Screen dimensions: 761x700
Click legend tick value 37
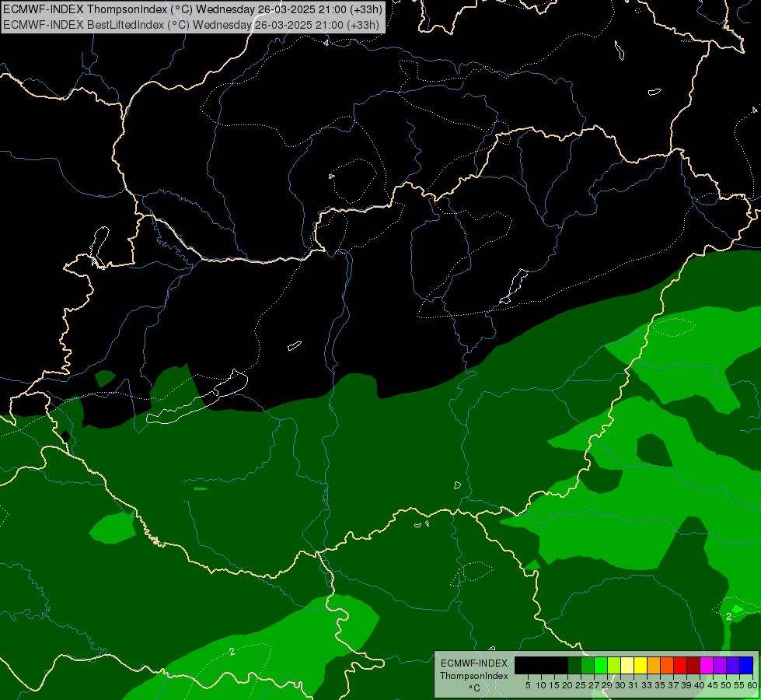673,685
